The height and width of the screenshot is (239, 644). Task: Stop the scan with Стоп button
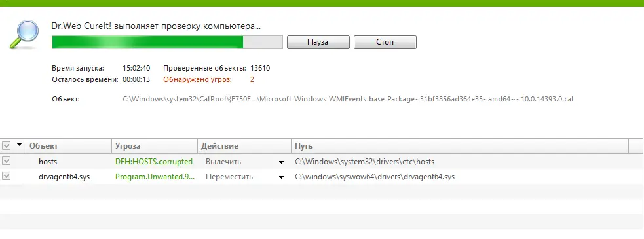pyautogui.click(x=385, y=42)
